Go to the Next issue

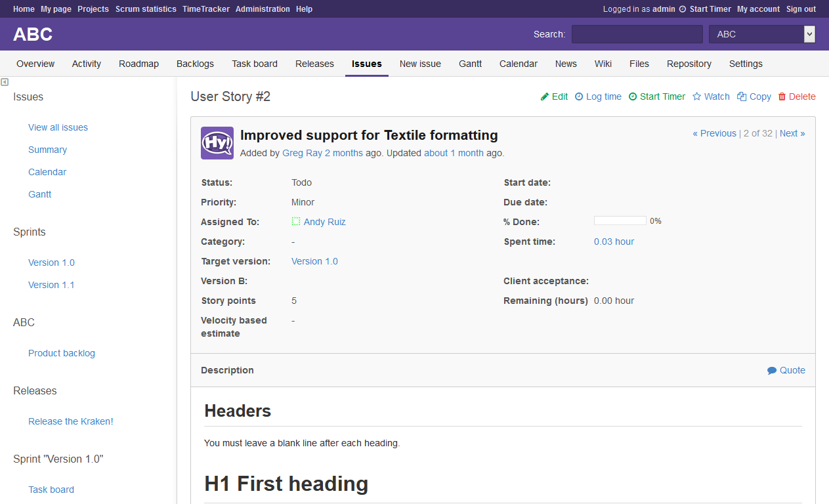[x=792, y=133]
